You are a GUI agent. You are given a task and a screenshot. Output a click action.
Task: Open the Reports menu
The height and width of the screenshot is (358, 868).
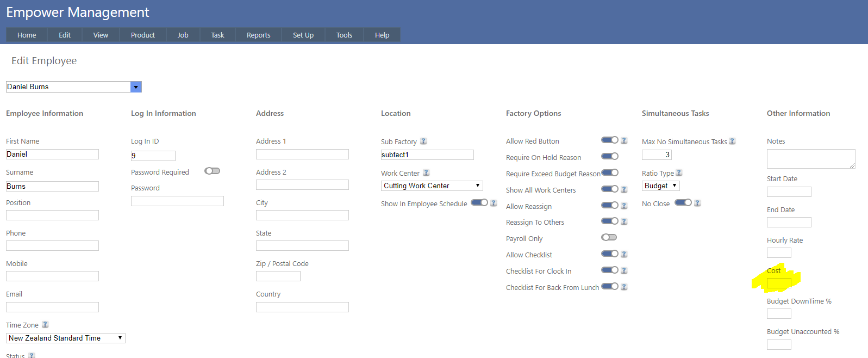pos(258,35)
